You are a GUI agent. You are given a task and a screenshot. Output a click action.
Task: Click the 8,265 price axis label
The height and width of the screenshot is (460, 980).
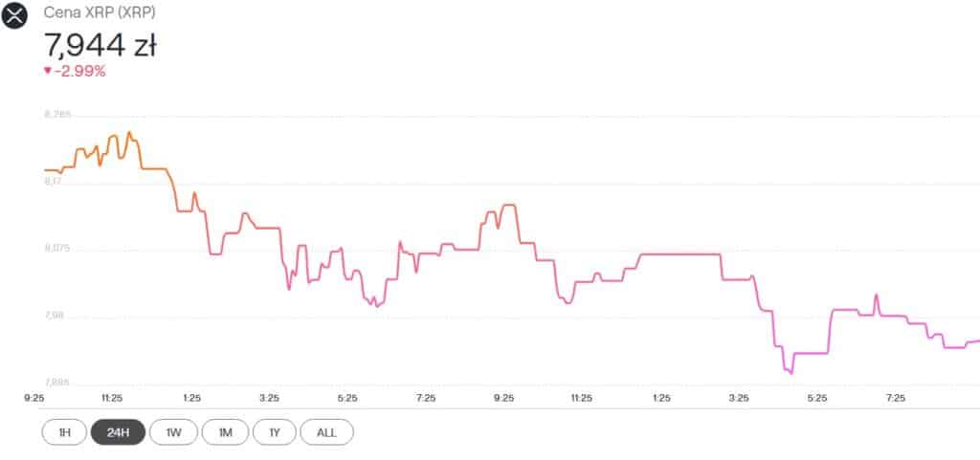(58, 114)
